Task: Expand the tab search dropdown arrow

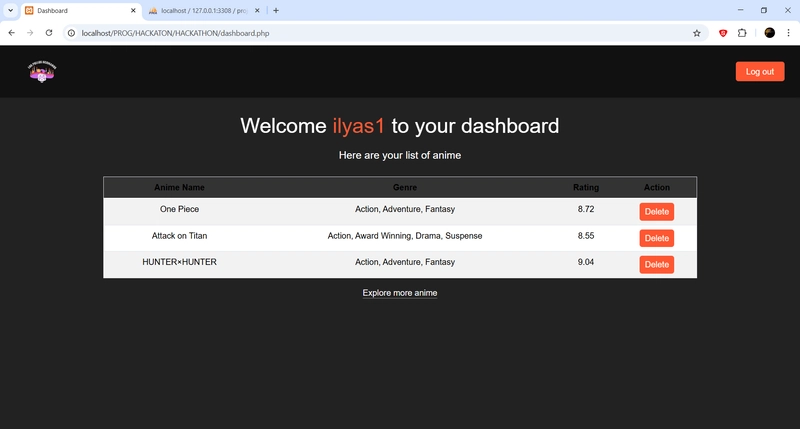Action: point(10,10)
